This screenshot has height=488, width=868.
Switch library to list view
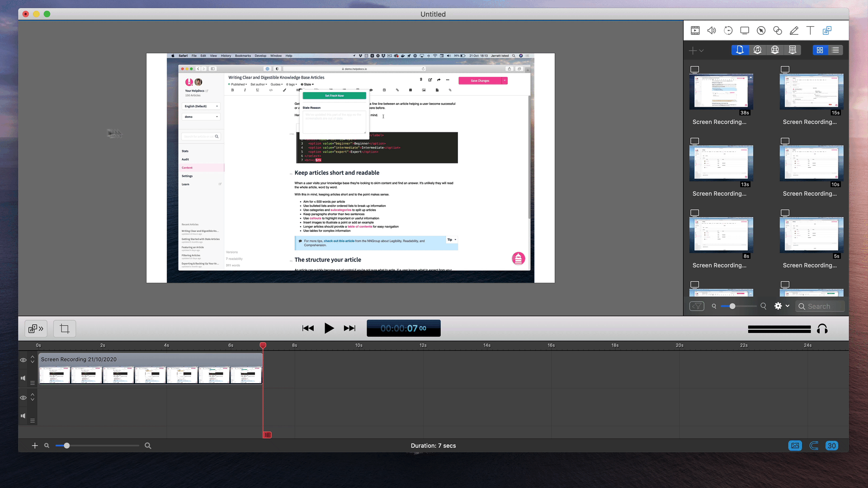pyautogui.click(x=835, y=50)
